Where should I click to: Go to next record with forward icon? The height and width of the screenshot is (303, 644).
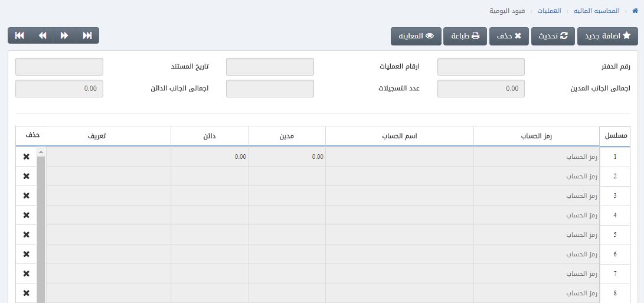point(65,36)
